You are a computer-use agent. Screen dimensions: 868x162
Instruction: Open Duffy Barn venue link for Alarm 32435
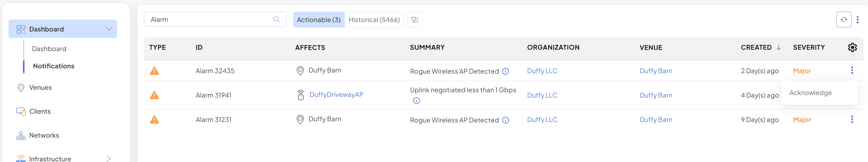(x=656, y=71)
